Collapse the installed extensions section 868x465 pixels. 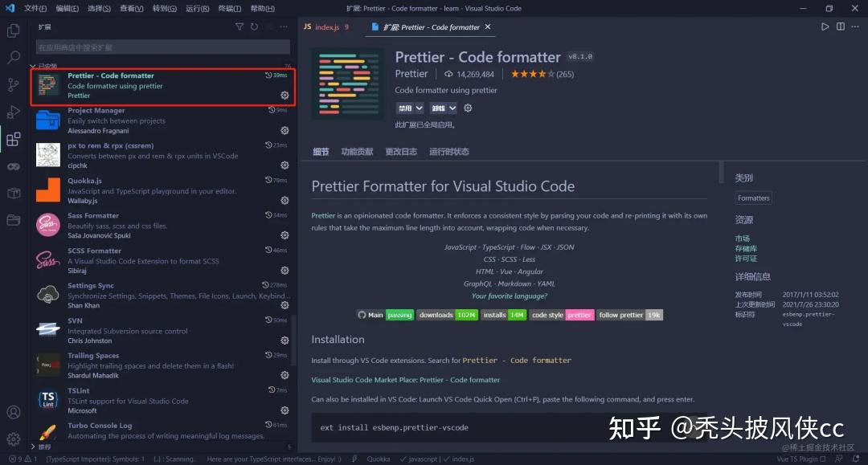[x=33, y=67]
